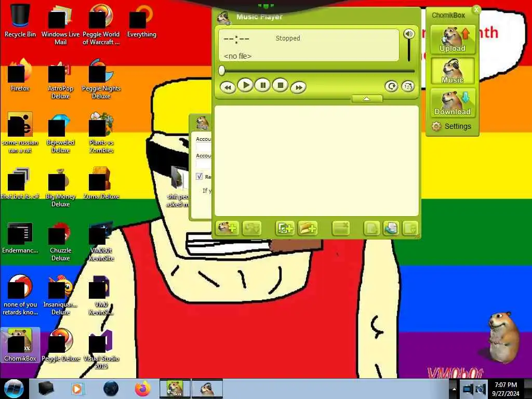Add music file with note plus button
Image resolution: width=532 pixels, height=399 pixels.
pyautogui.click(x=285, y=229)
